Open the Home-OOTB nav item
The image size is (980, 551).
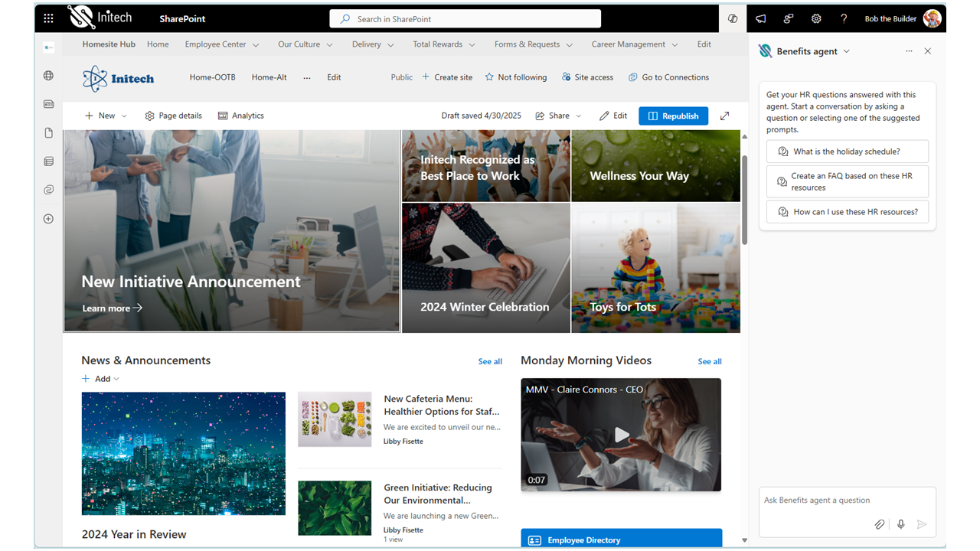(x=212, y=77)
